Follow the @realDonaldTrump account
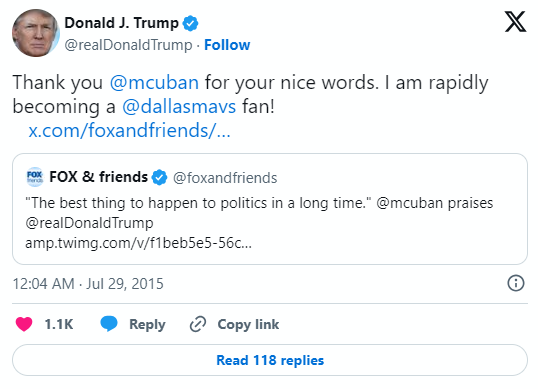538x389 pixels. pyautogui.click(x=227, y=45)
